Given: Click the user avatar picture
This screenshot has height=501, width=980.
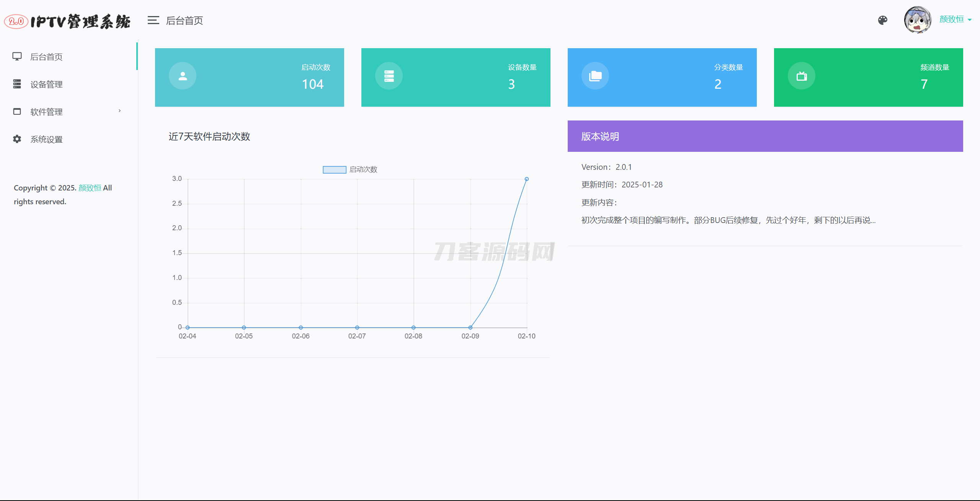Looking at the screenshot, I should tap(917, 20).
